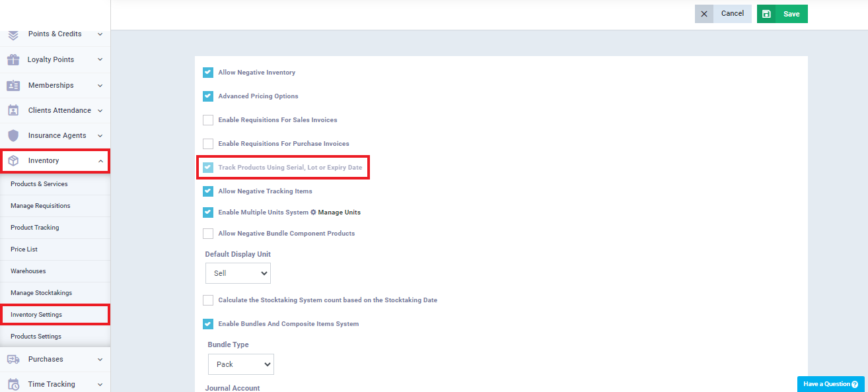868x392 pixels.
Task: Click the Bundle Type label
Action: [x=228, y=344]
